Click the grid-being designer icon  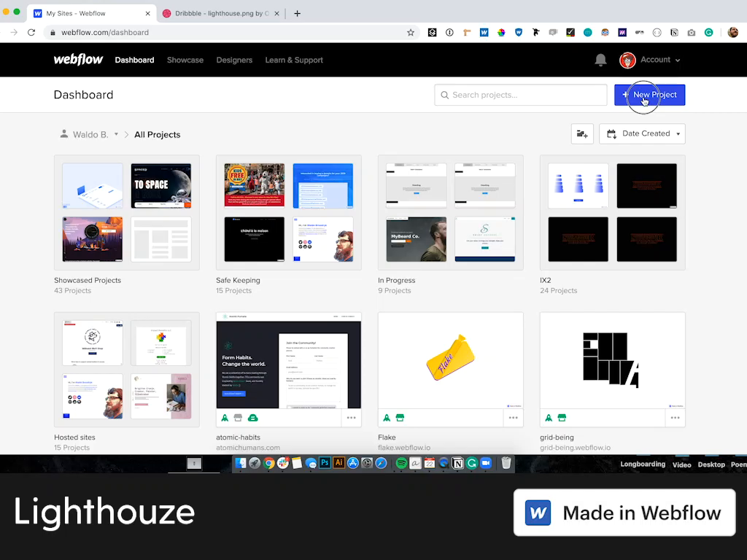pyautogui.click(x=549, y=418)
